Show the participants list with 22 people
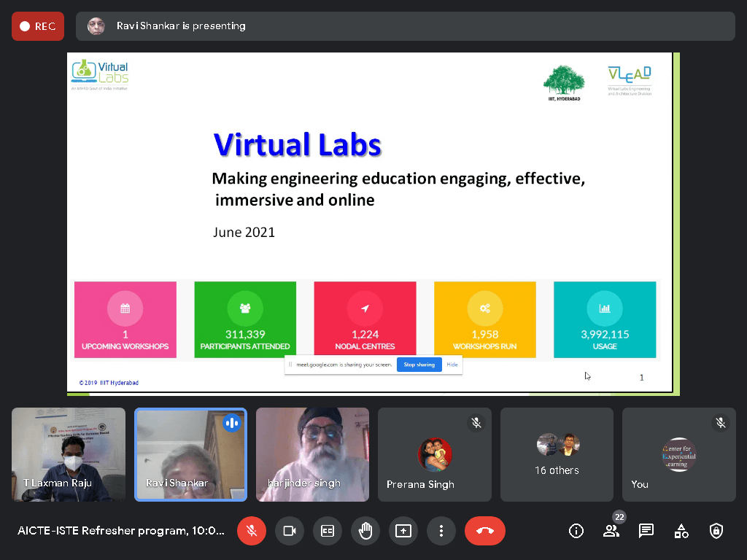Image resolution: width=747 pixels, height=560 pixels. pos(611,531)
